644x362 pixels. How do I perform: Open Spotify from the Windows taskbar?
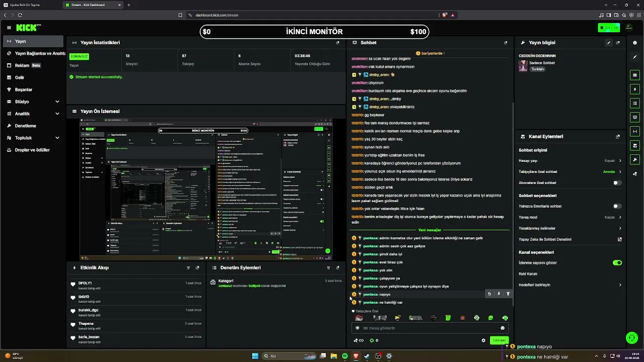coord(345,356)
